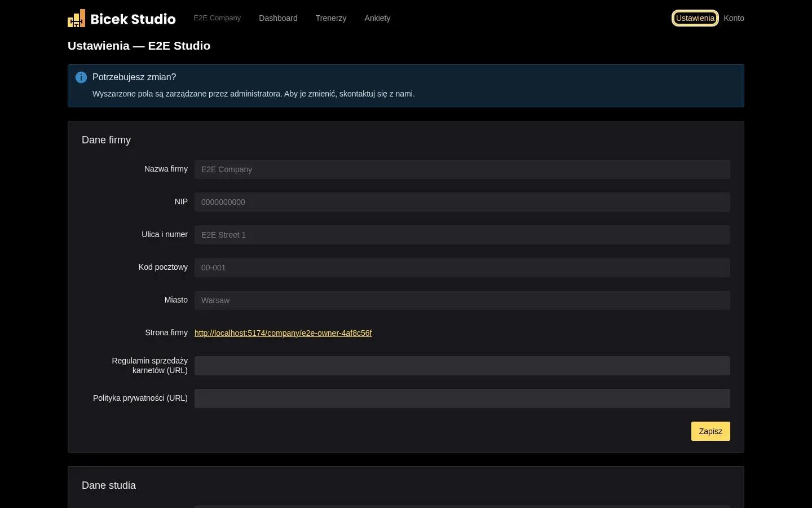Screen dimensions: 812x508
Task: Click the Bicek Studio logo icon
Action: pyautogui.click(x=76, y=18)
